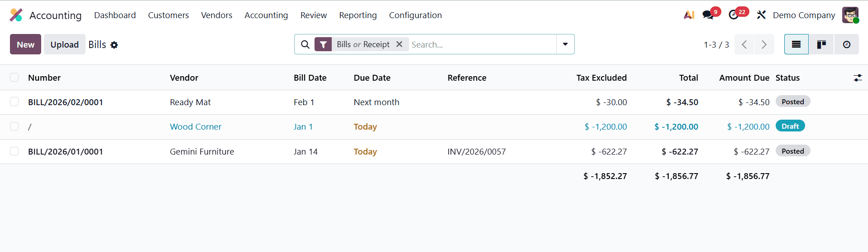Switch to list view
868x252 pixels.
coord(796,44)
